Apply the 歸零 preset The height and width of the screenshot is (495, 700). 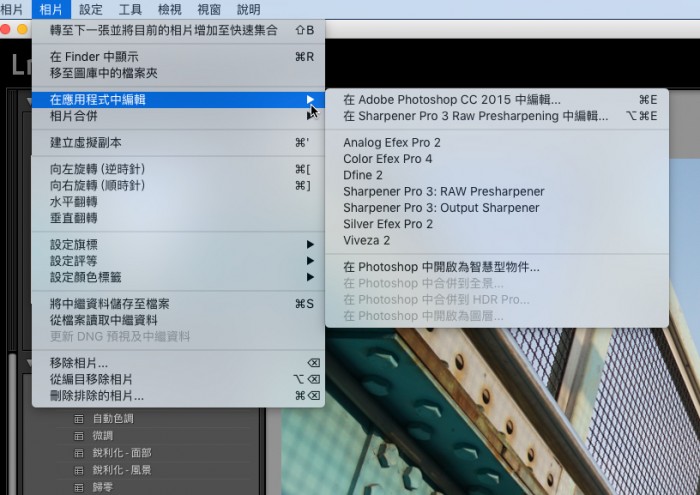click(x=103, y=487)
